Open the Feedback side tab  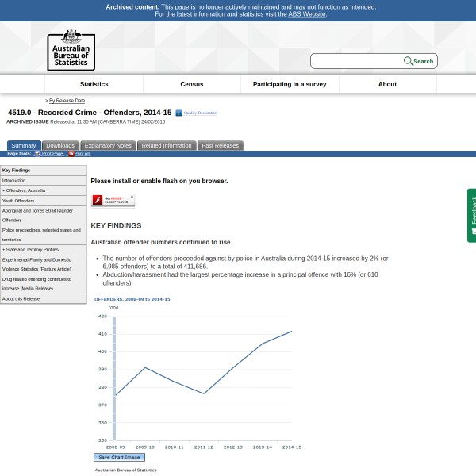click(x=472, y=214)
